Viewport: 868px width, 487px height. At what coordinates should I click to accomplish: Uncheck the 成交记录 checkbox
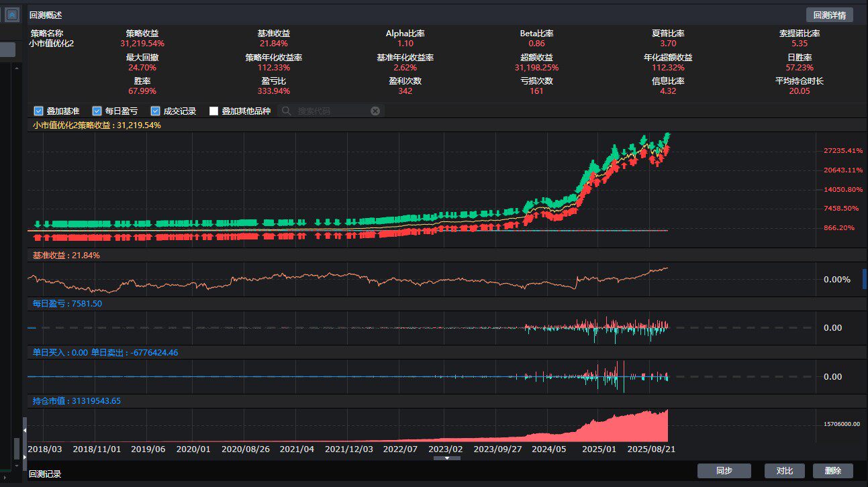155,111
